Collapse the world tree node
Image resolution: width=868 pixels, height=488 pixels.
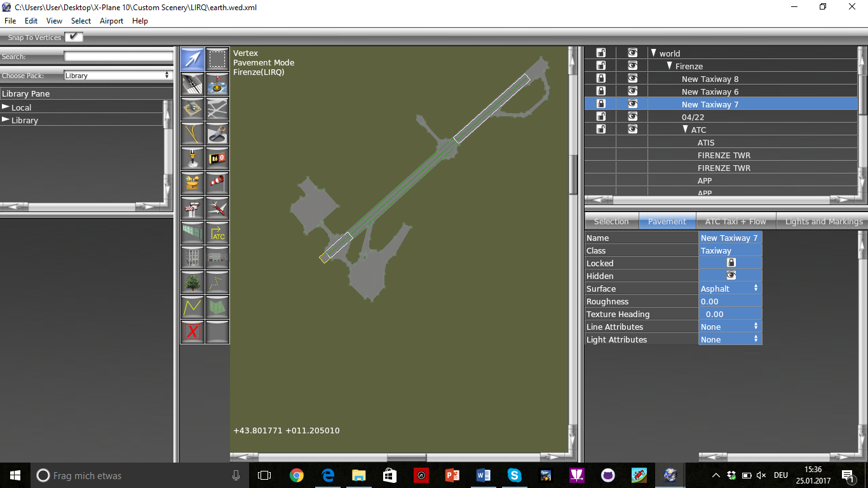click(653, 53)
